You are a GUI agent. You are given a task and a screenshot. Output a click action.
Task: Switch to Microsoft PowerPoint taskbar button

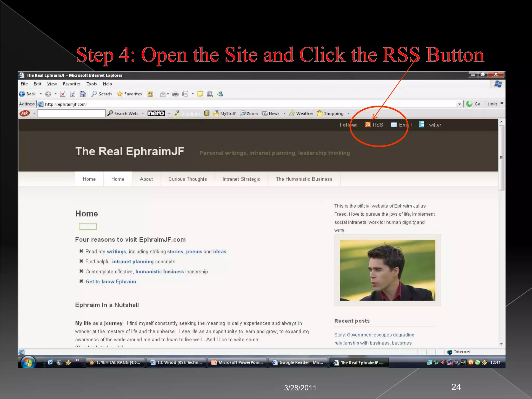[237, 362]
